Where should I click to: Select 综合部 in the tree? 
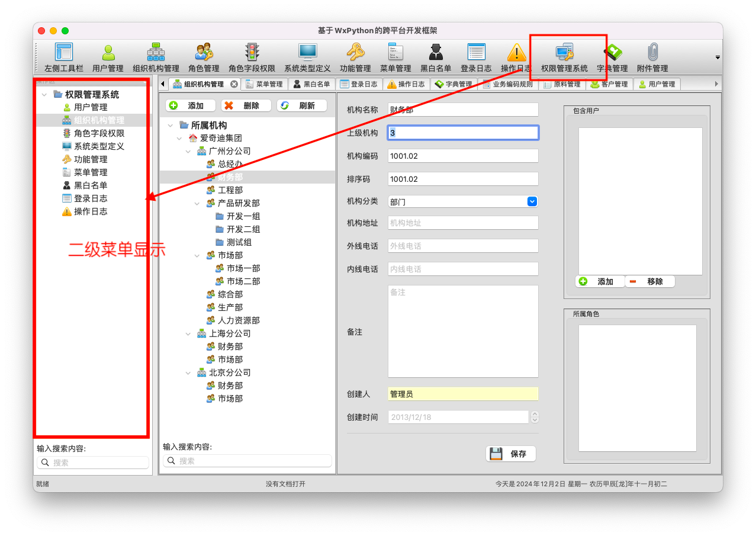click(224, 294)
